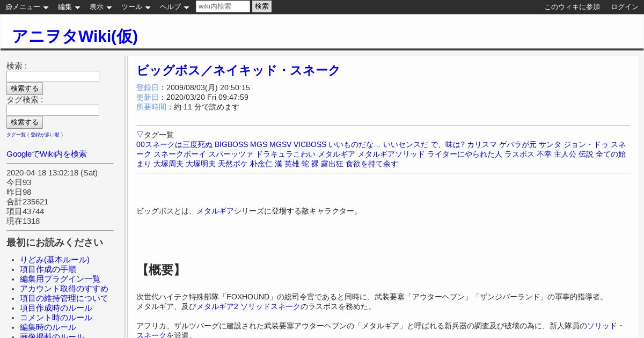Click 検索する button under keyword search
This screenshot has height=338, width=644.
25,89
